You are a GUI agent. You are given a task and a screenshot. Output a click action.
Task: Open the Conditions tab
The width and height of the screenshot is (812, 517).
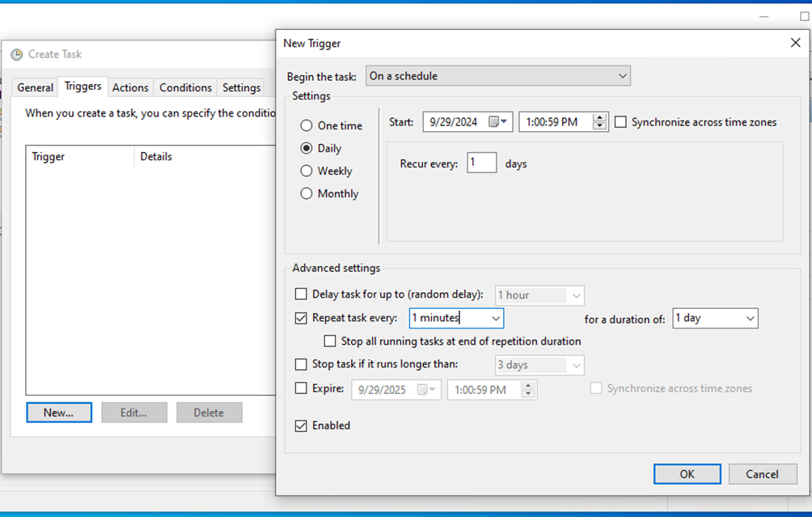185,87
